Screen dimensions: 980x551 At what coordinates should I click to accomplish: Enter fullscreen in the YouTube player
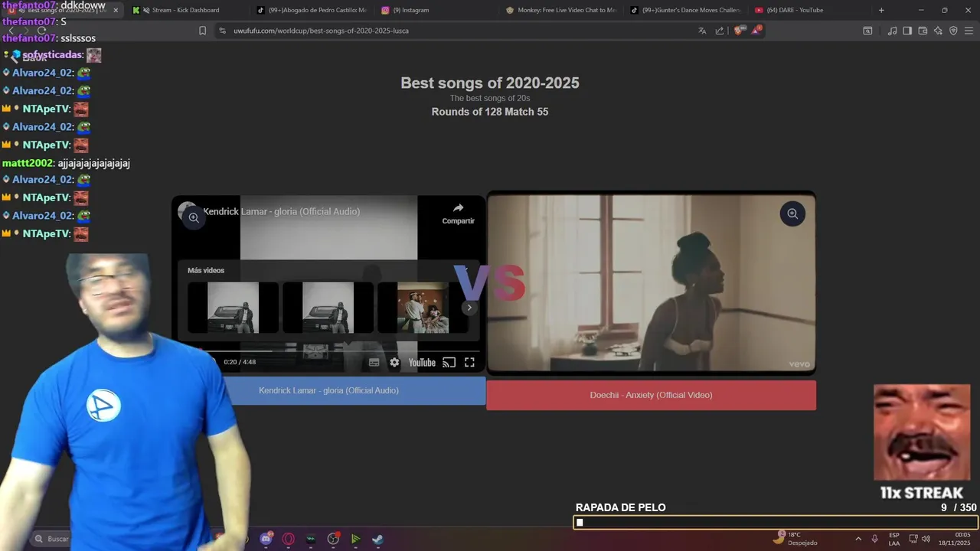point(469,363)
